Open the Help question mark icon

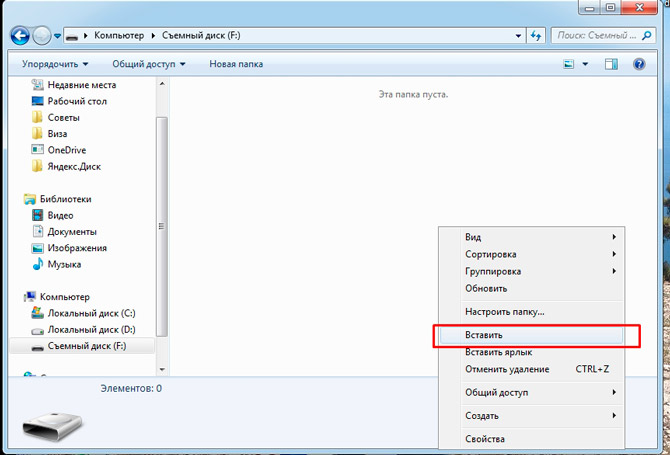pyautogui.click(x=638, y=64)
